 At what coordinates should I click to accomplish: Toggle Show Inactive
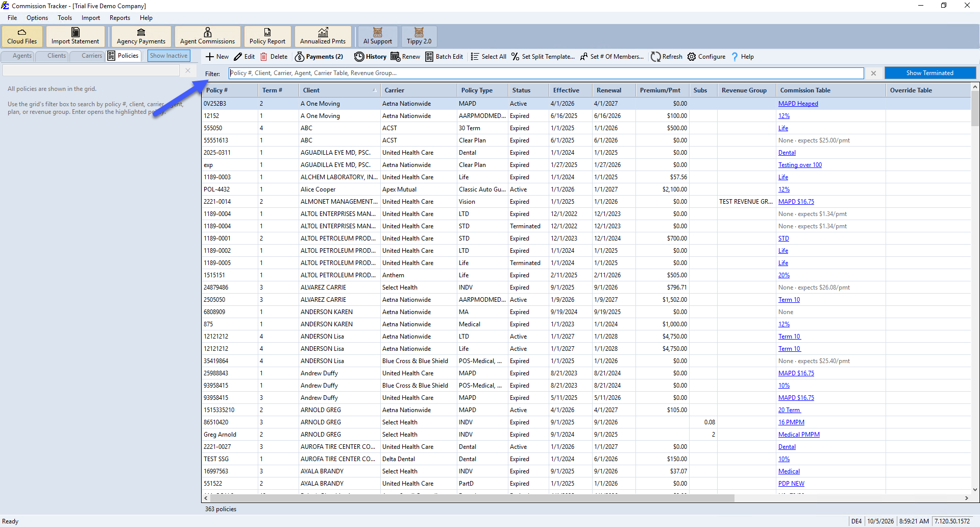coord(168,56)
